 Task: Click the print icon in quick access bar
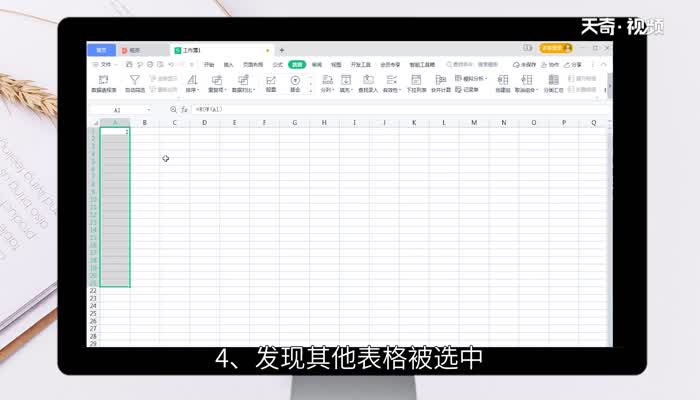tap(150, 65)
